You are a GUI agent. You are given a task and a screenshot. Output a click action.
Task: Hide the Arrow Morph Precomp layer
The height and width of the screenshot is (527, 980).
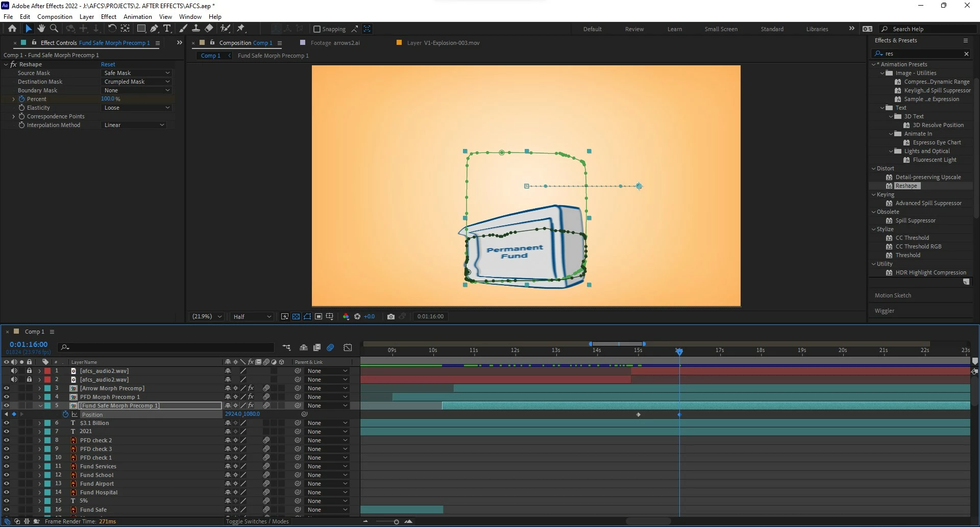[7, 388]
